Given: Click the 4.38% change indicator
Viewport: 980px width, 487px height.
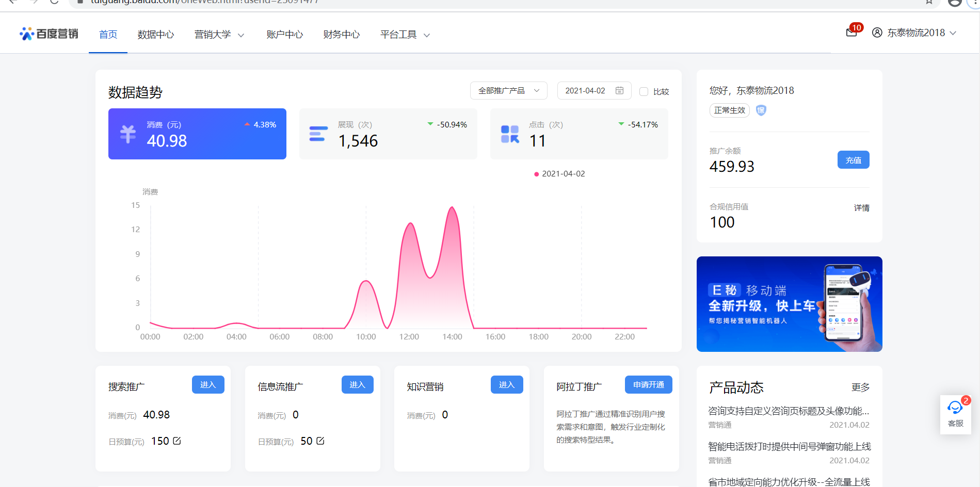Looking at the screenshot, I should tap(260, 124).
